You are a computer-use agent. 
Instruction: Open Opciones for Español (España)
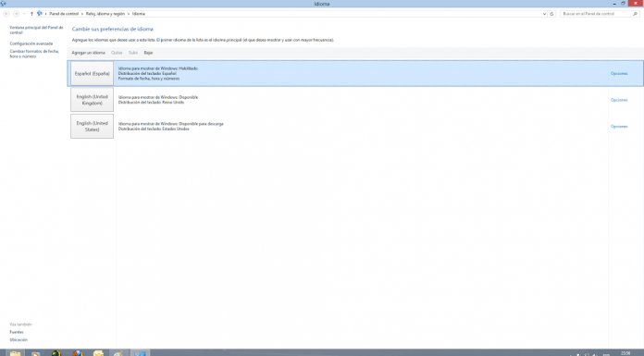[x=619, y=73]
